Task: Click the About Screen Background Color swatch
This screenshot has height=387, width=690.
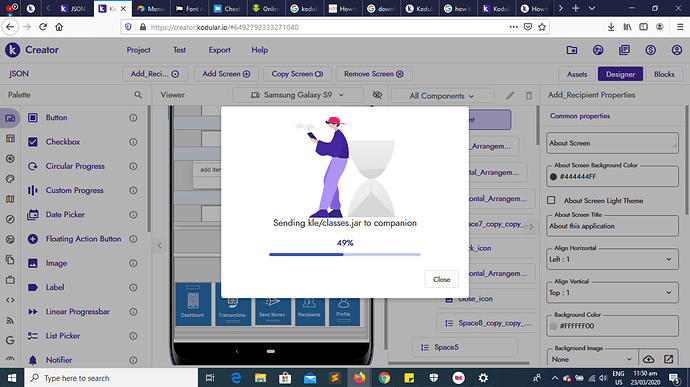Action: (x=554, y=177)
